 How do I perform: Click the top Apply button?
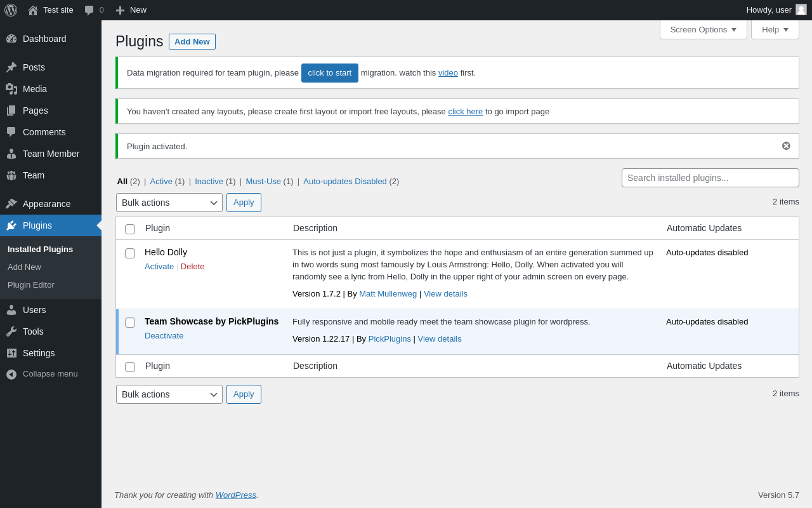[244, 203]
